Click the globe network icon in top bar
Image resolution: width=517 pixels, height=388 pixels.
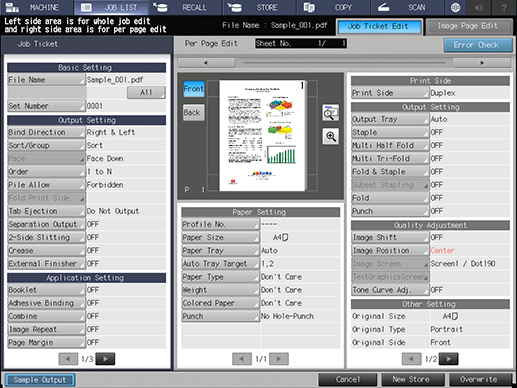(x=455, y=7)
